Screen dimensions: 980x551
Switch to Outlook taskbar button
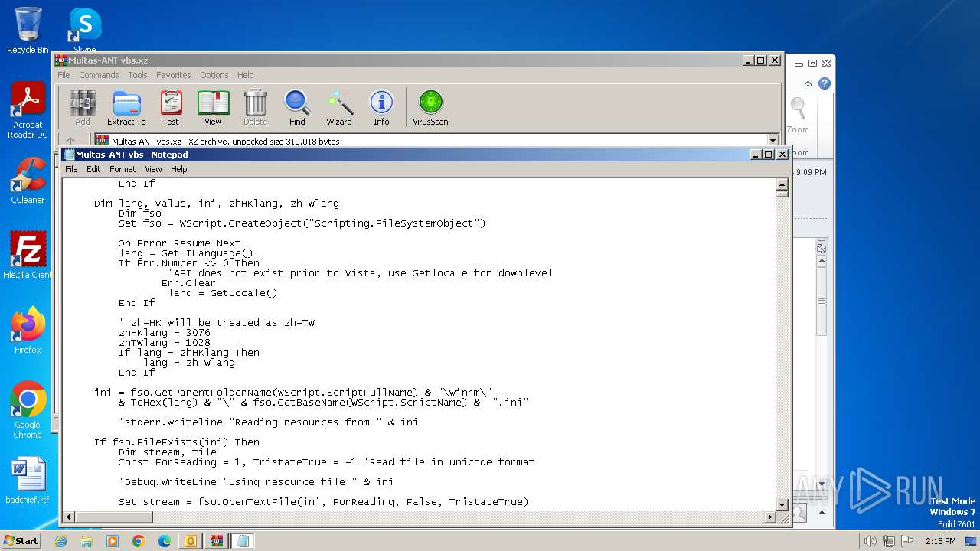[x=191, y=541]
